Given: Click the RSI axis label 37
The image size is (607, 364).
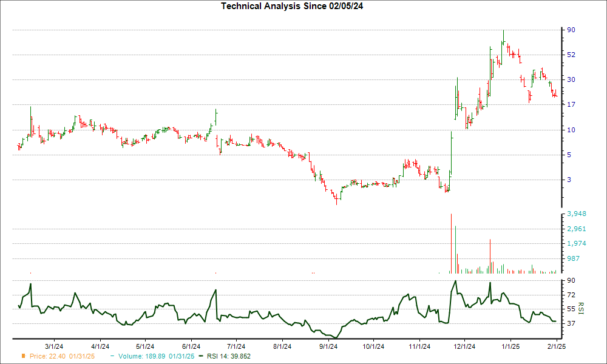Looking at the screenshot, I should click(x=571, y=323).
